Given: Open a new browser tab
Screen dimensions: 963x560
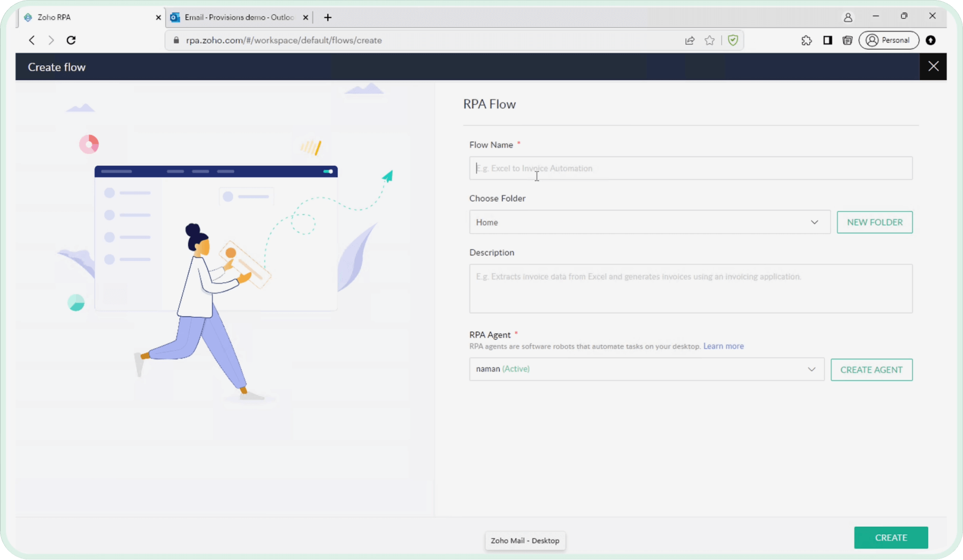Looking at the screenshot, I should [x=328, y=18].
